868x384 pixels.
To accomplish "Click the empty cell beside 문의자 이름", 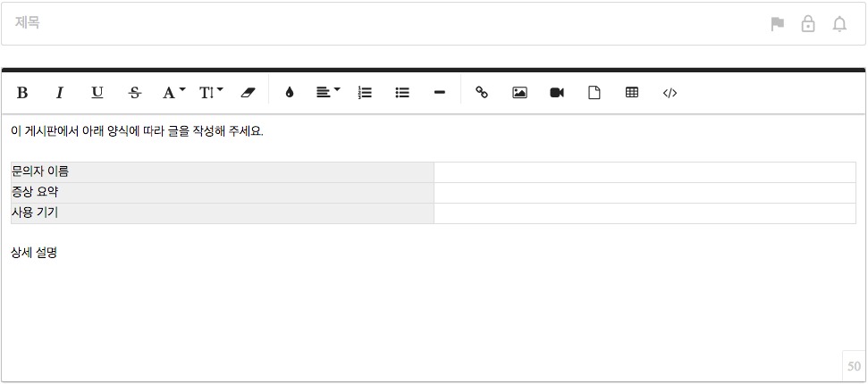I will 644,171.
